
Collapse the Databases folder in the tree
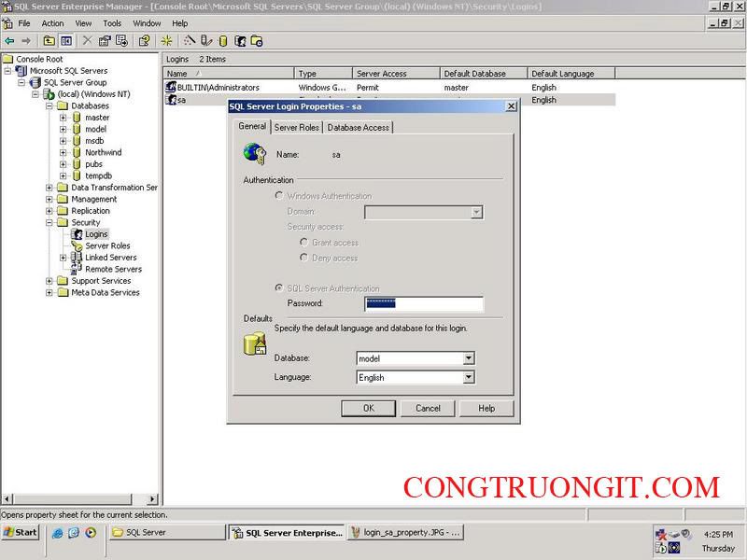(49, 105)
